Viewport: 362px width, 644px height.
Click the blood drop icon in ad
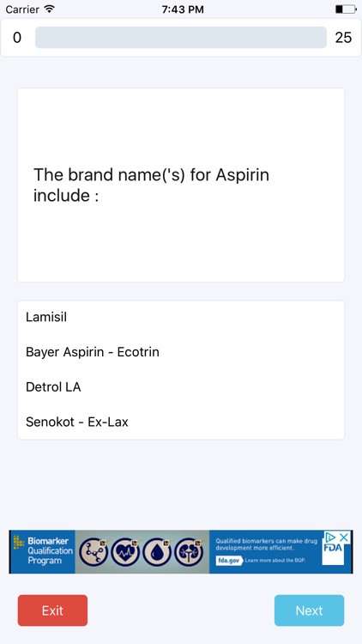click(157, 551)
